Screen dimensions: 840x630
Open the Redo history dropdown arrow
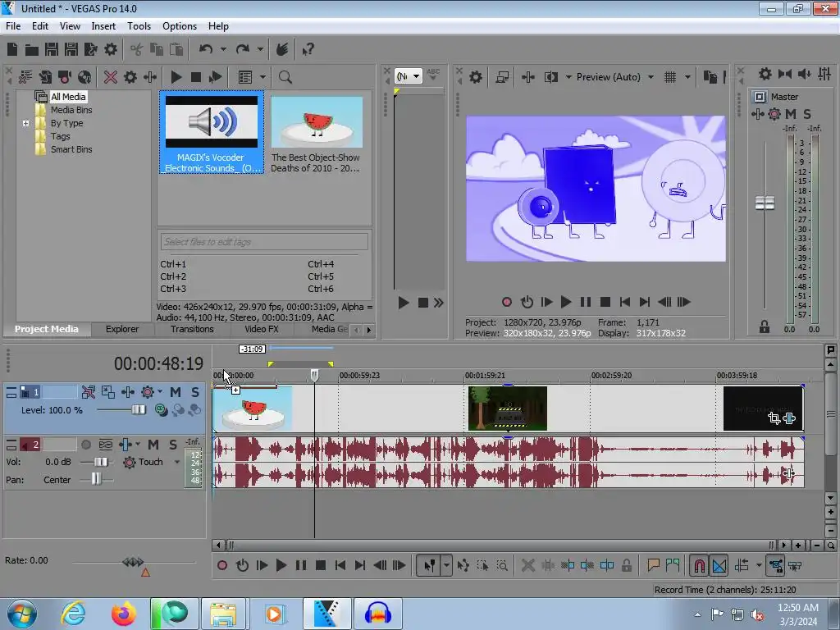click(x=260, y=49)
